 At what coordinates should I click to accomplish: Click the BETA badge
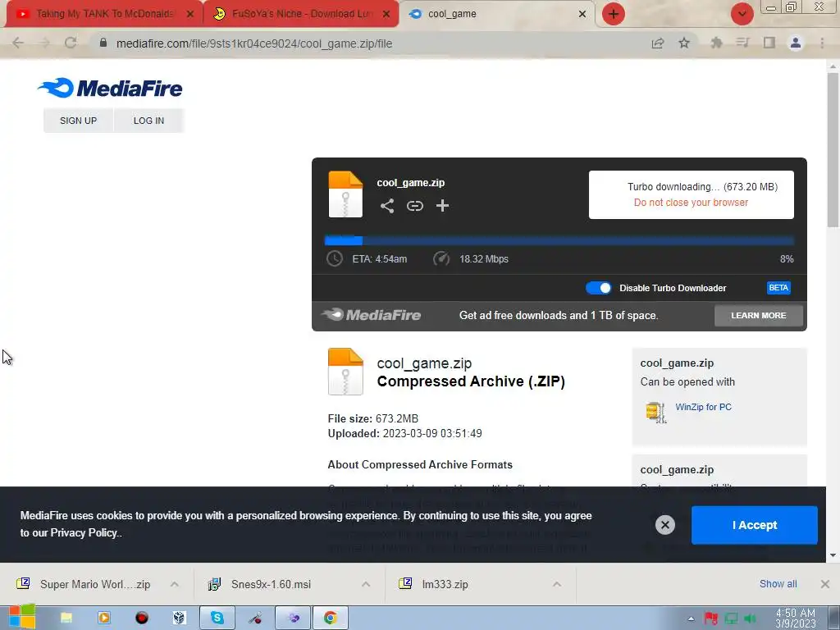pyautogui.click(x=778, y=288)
